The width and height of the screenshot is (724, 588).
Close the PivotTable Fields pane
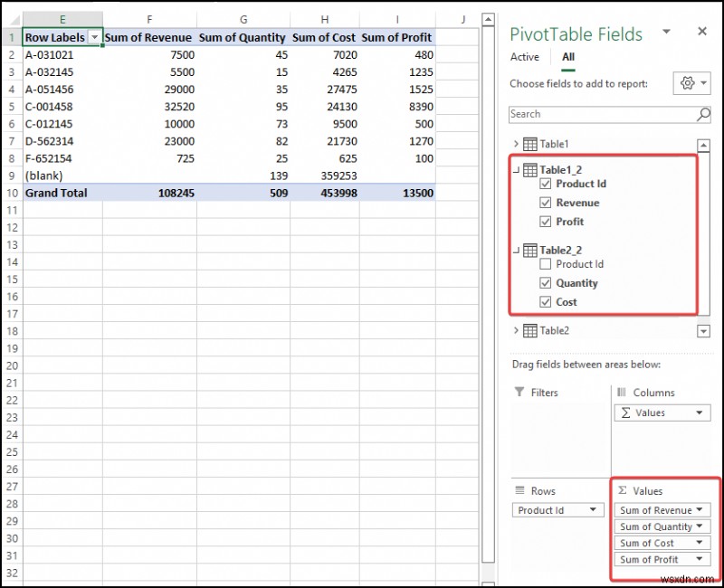click(702, 30)
